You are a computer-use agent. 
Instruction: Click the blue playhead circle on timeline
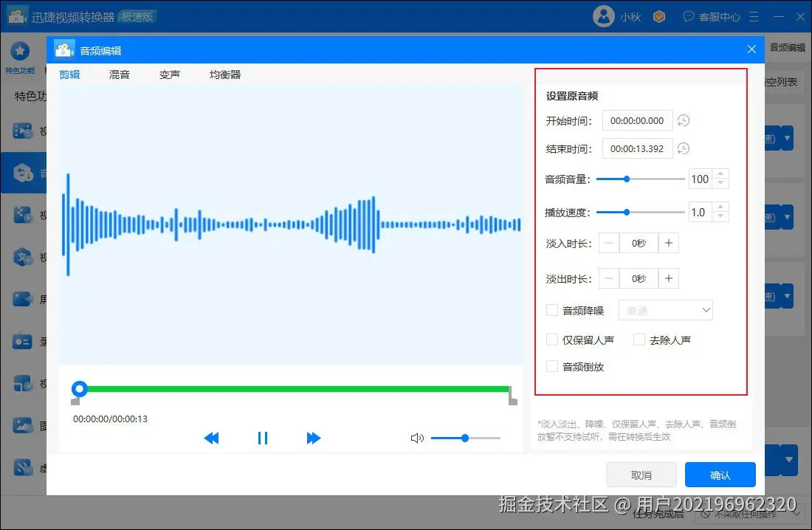(79, 388)
